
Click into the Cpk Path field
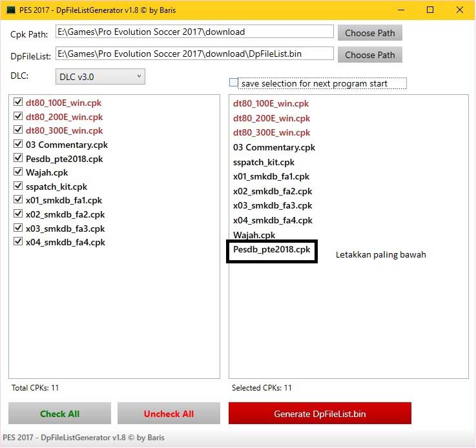(194, 32)
